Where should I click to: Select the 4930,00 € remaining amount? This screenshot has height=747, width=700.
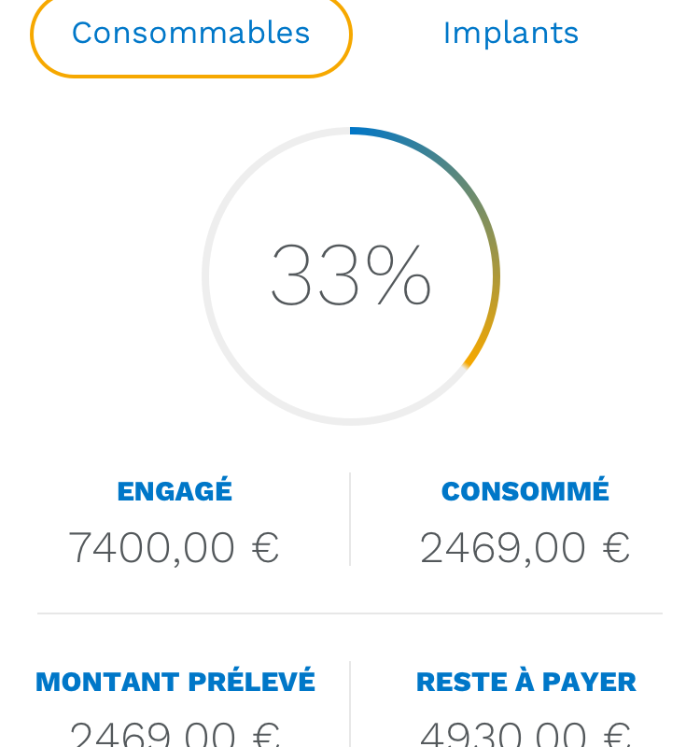click(526, 734)
